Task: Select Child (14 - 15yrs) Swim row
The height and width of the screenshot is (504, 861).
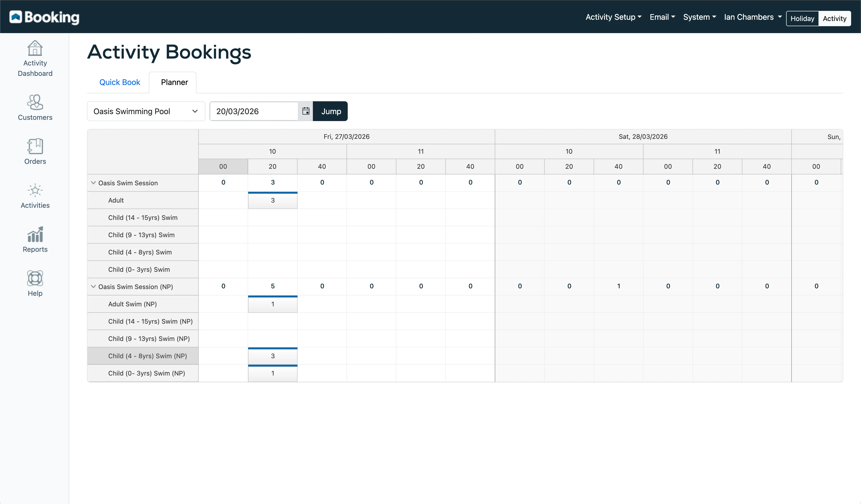Action: 143,217
